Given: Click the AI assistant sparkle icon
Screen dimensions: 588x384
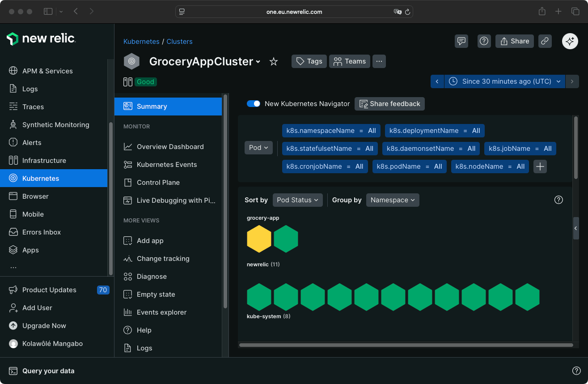Looking at the screenshot, I should pos(570,41).
